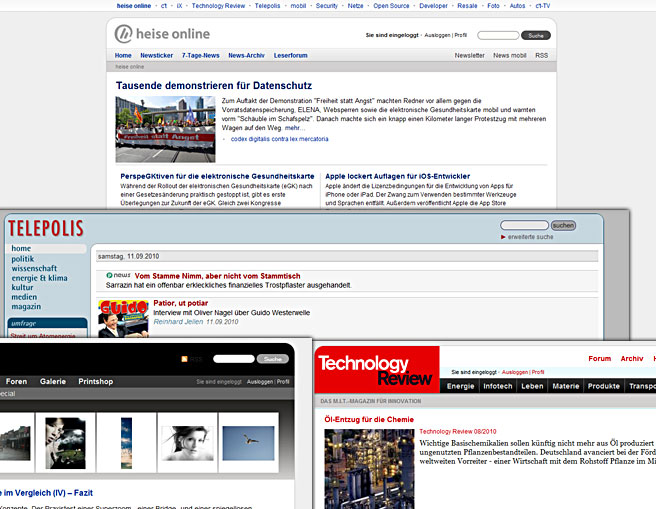Click the heise online logo icon
The height and width of the screenshot is (509, 656).
[x=123, y=34]
